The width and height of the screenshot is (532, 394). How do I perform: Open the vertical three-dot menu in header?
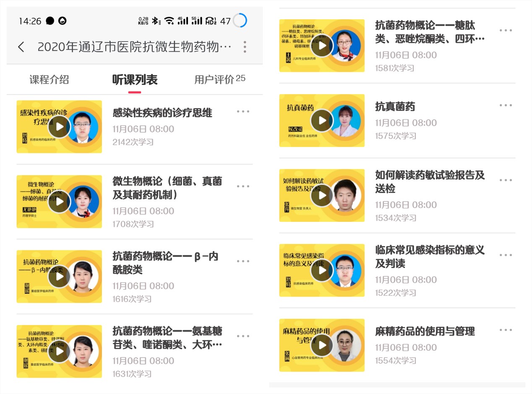245,47
